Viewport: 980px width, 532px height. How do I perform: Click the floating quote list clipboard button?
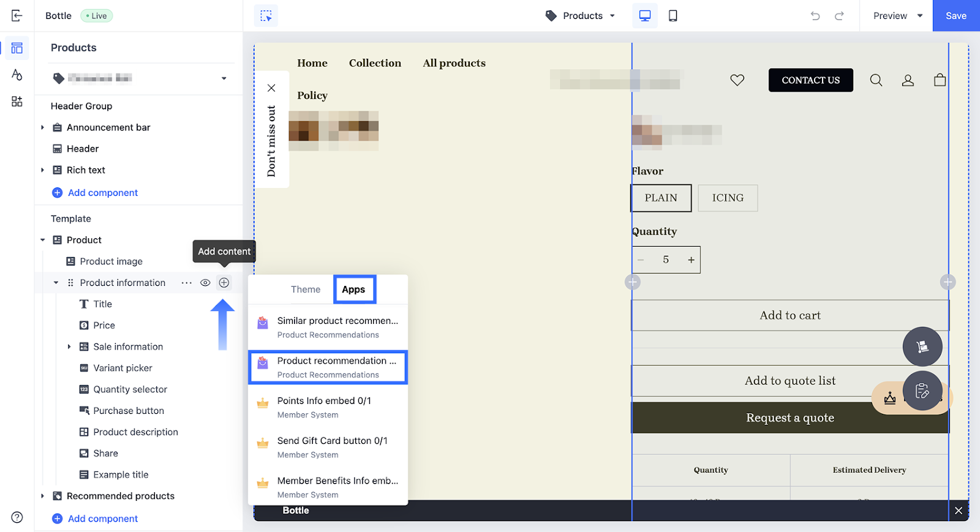(922, 391)
